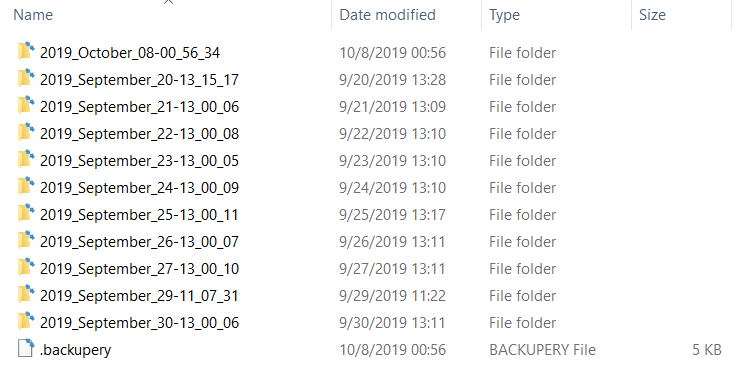Click the 2019_October_08-00_56_34 folder icon
This screenshot has width=738, height=366.
pos(26,51)
